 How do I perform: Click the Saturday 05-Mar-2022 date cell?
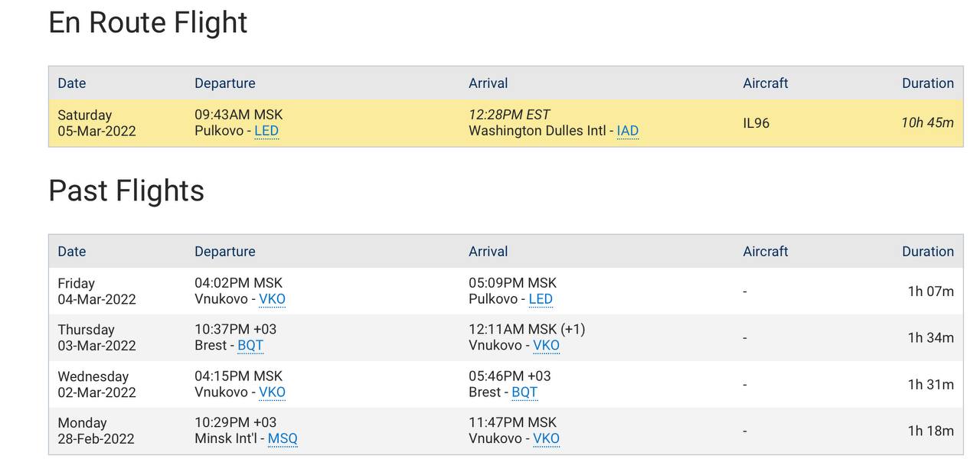(x=96, y=123)
